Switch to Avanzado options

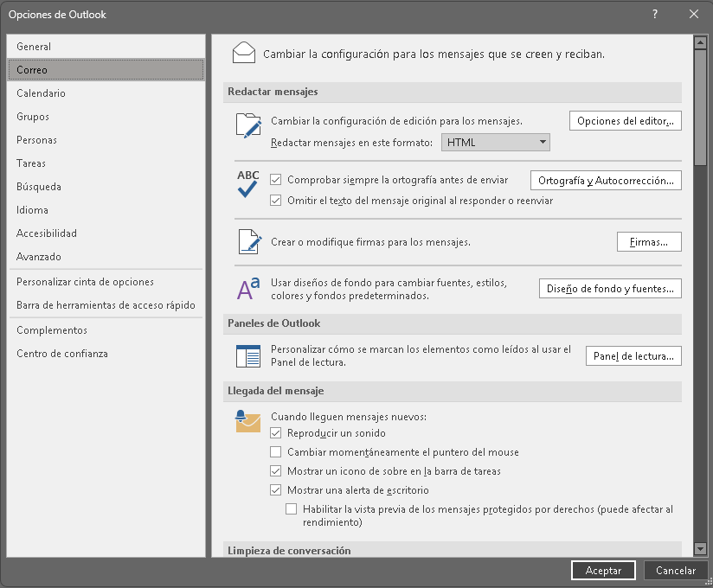106,257
